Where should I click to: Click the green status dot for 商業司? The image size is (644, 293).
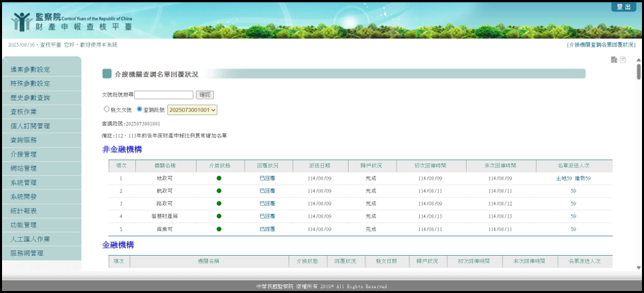pyautogui.click(x=219, y=229)
